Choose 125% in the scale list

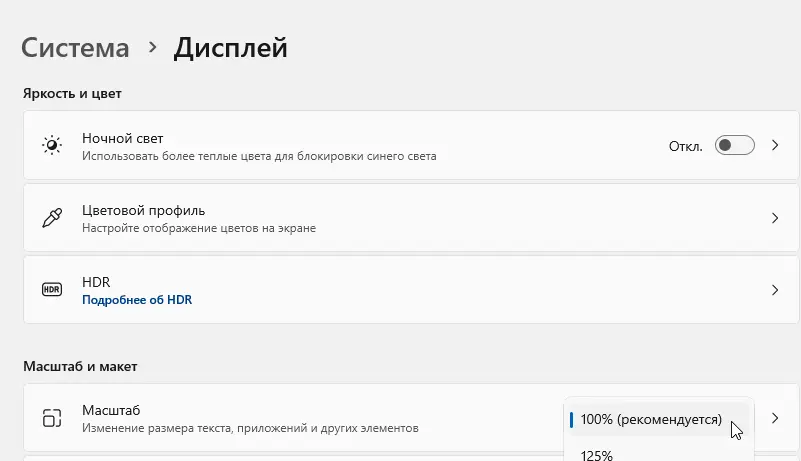coord(597,454)
